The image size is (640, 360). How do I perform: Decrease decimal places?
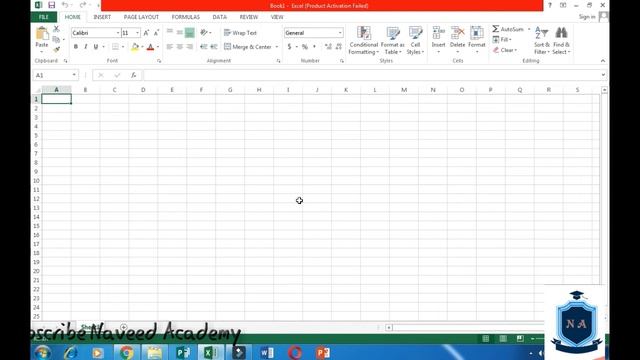pos(338,47)
